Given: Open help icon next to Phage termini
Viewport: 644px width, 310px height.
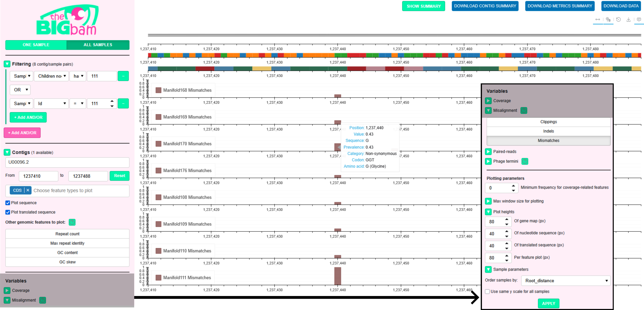Looking at the screenshot, I should tap(525, 162).
